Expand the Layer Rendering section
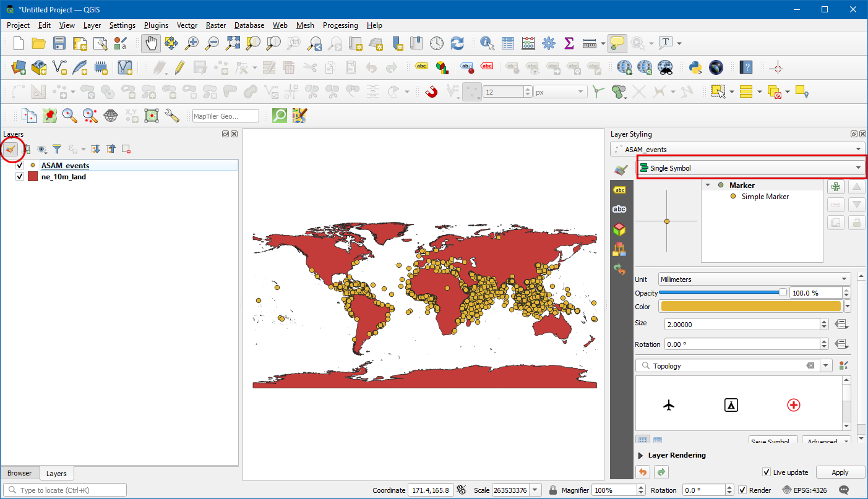This screenshot has height=499, width=868. tap(640, 455)
